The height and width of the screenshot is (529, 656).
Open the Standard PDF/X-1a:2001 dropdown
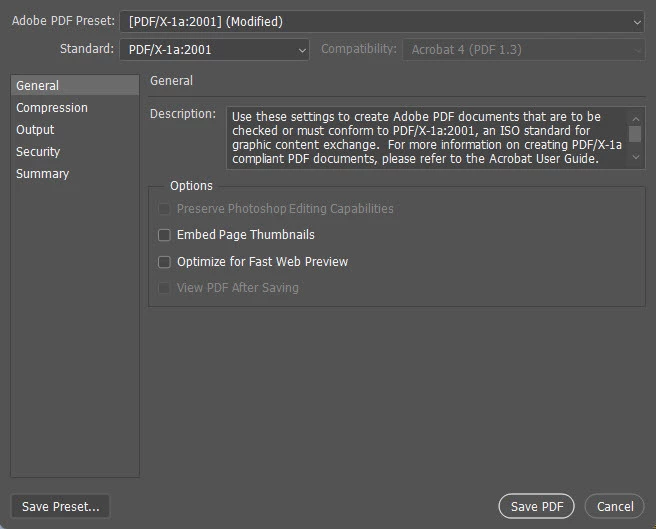tap(214, 50)
